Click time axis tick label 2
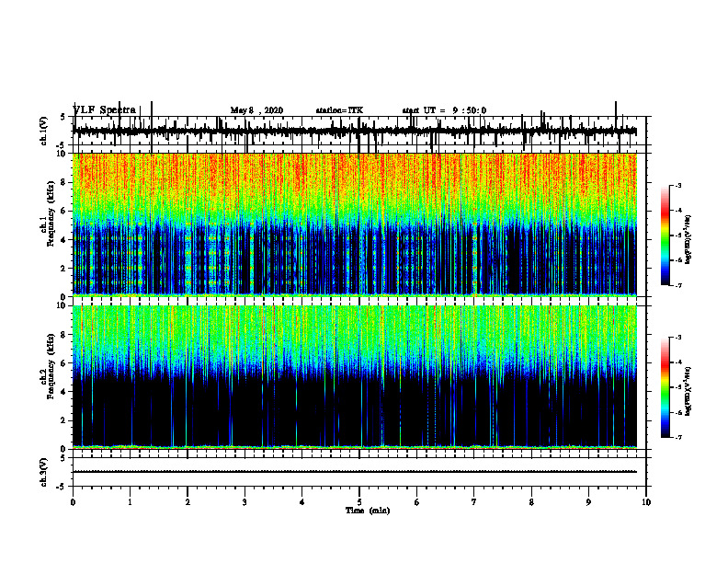Viewport: 728px width, 563px height. tap(188, 502)
